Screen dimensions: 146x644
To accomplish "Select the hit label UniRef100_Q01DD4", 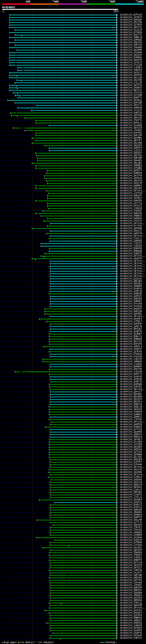I will pos(131,125).
